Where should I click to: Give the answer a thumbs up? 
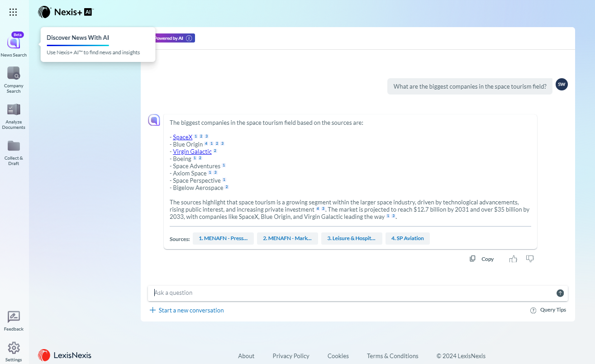tap(513, 259)
